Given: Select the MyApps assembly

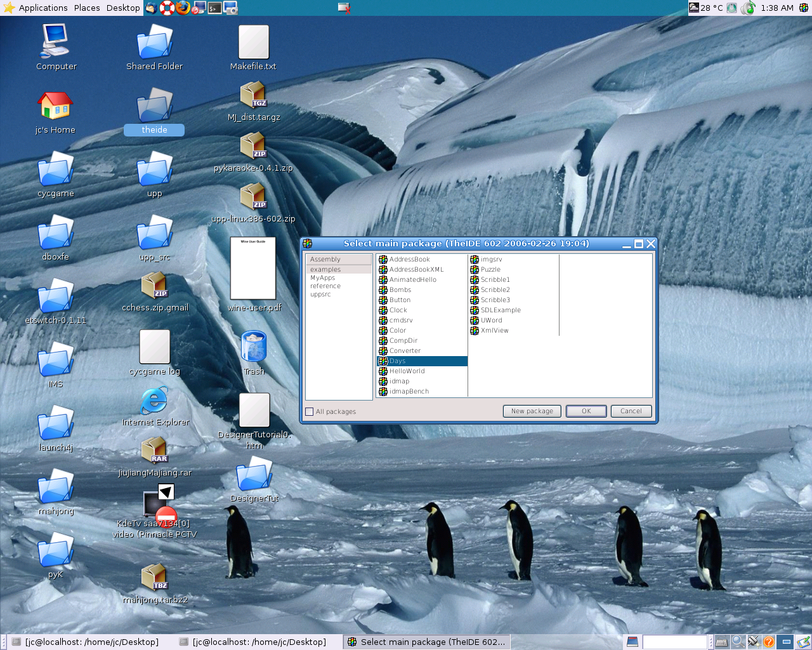Looking at the screenshot, I should [x=323, y=278].
